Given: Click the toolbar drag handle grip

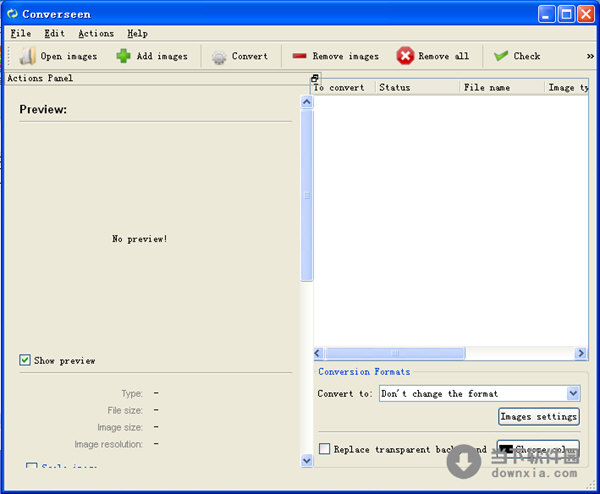Looking at the screenshot, I should click(9, 56).
